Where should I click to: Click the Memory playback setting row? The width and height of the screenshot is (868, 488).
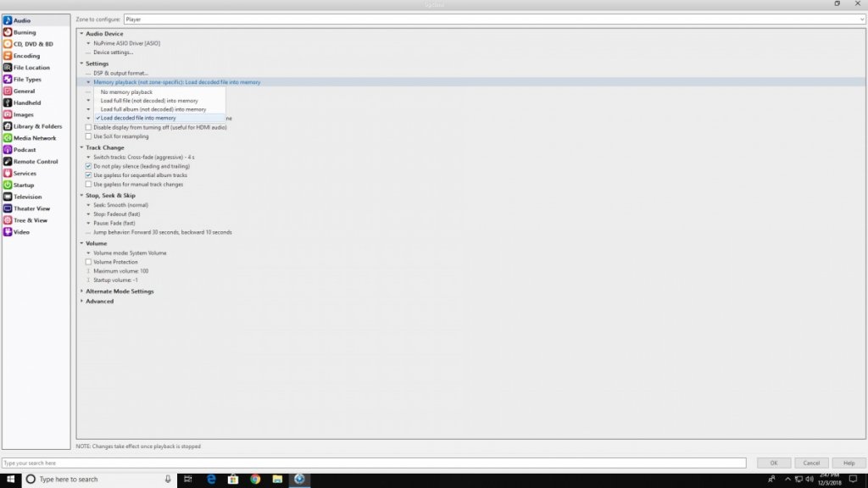(471, 82)
